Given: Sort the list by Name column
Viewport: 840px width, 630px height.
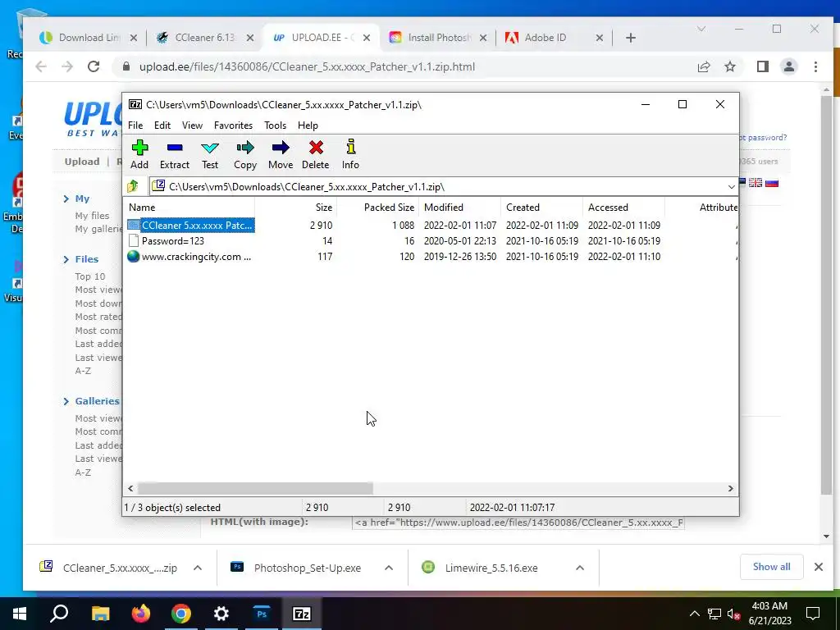Looking at the screenshot, I should (x=189, y=208).
